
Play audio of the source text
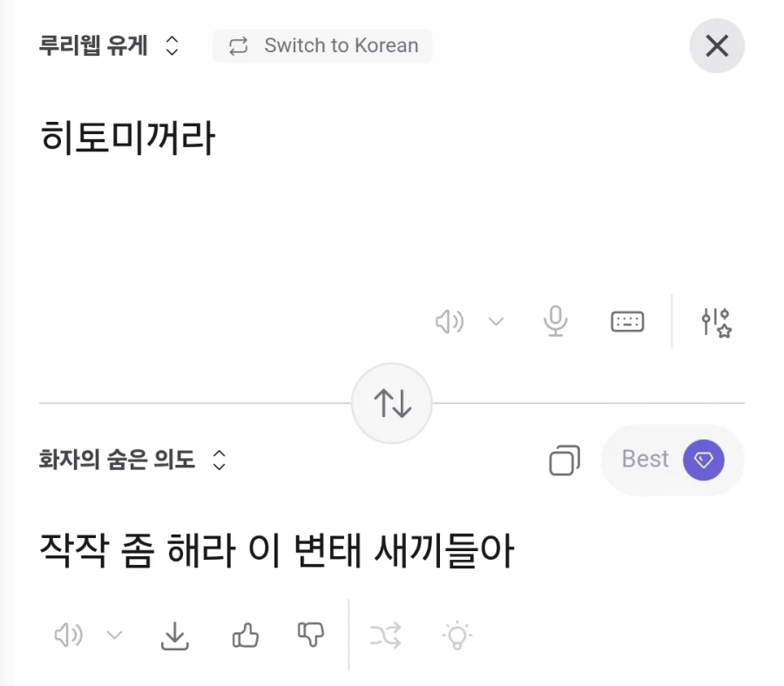[x=449, y=321]
